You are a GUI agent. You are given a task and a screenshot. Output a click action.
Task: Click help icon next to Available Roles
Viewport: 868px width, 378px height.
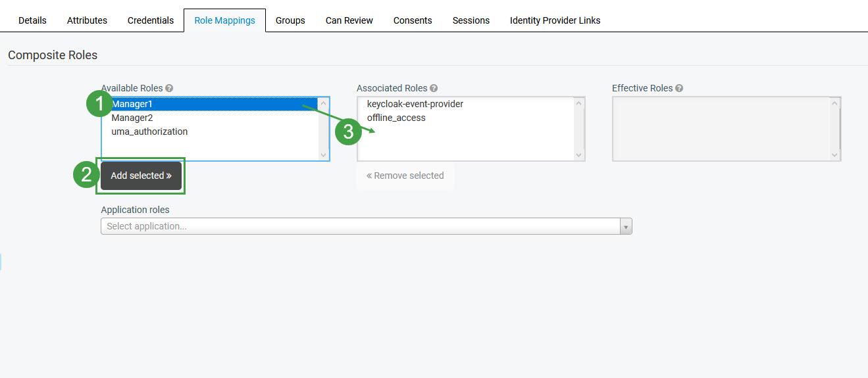169,88
